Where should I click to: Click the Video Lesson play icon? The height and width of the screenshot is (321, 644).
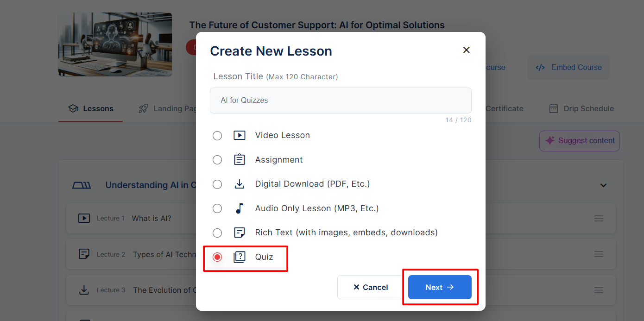[x=239, y=136]
